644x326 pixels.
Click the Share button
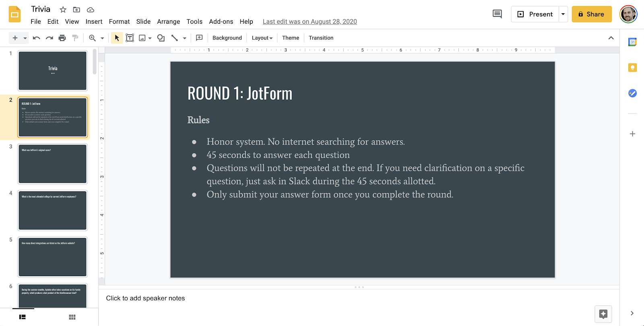coord(592,14)
